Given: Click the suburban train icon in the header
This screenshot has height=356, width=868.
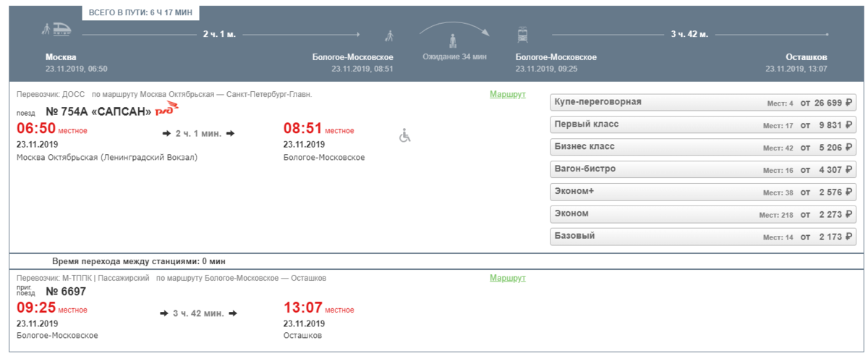Looking at the screenshot, I should pyautogui.click(x=522, y=34).
